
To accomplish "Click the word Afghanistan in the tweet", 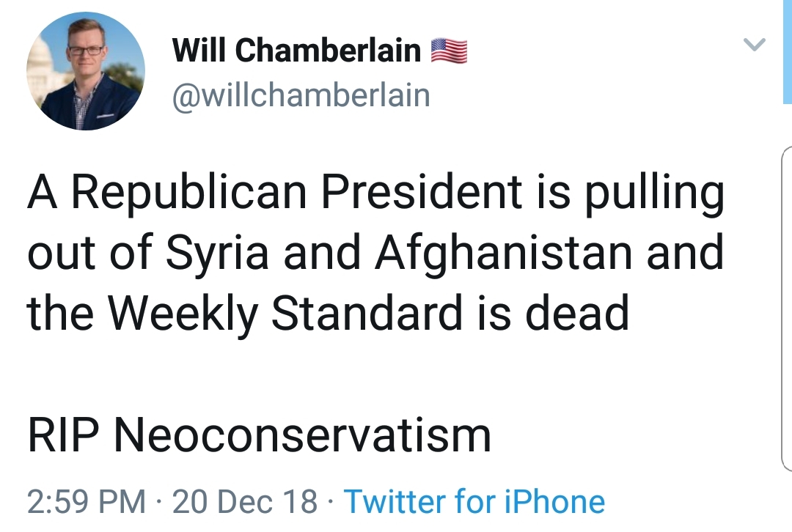I will click(504, 252).
